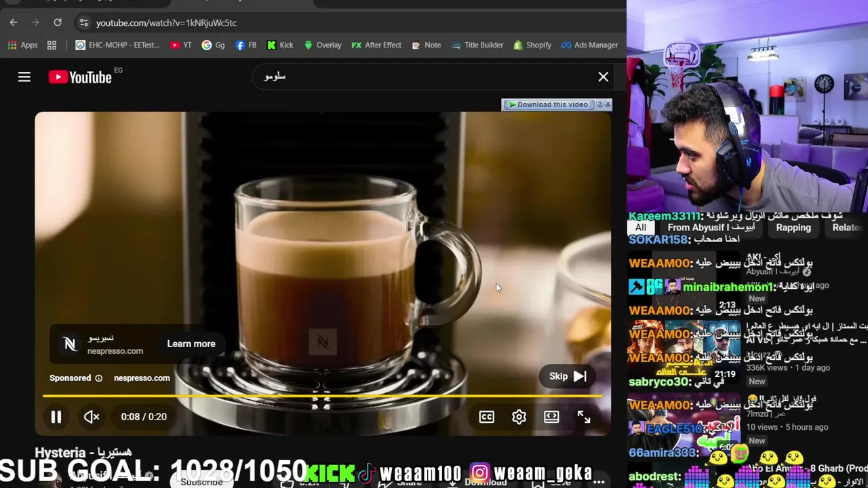This screenshot has width=868, height=488.
Task: Open the nespresso.com sponsored link
Action: [x=142, y=378]
